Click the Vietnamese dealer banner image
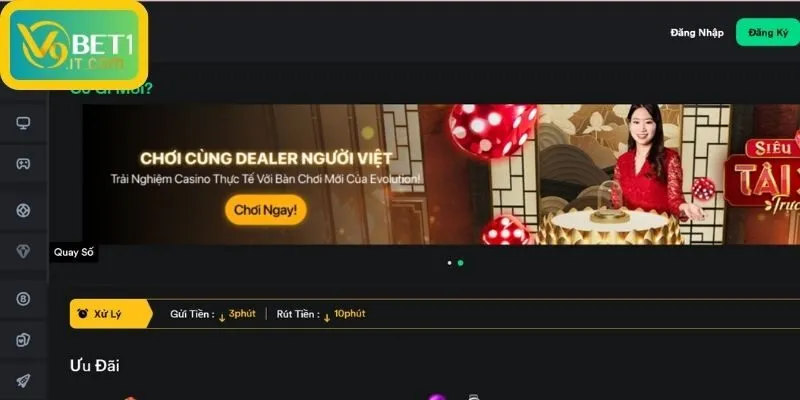 404,174
